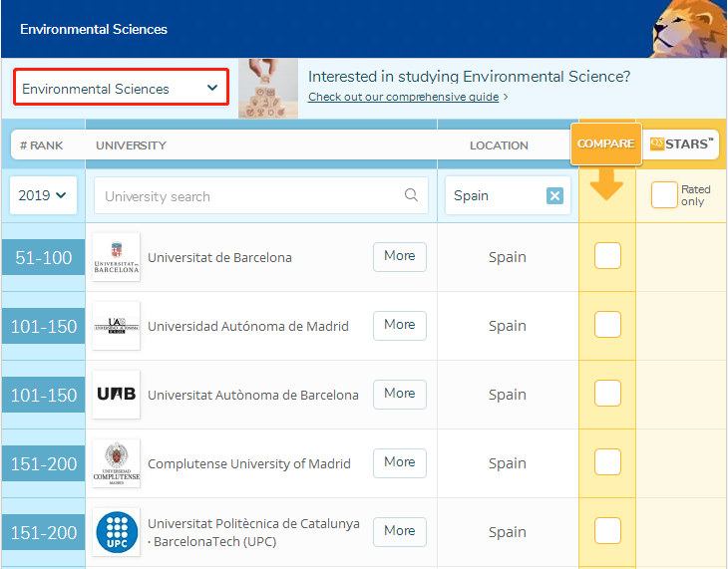This screenshot has height=569, width=728.
Task: Open the Universitat de Barcelona link
Action: (219, 257)
